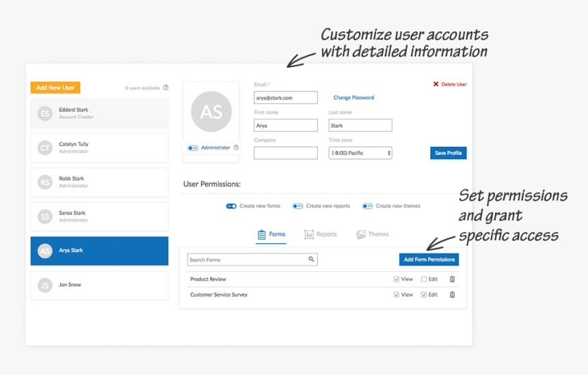Click the red X delete icon

436,84
